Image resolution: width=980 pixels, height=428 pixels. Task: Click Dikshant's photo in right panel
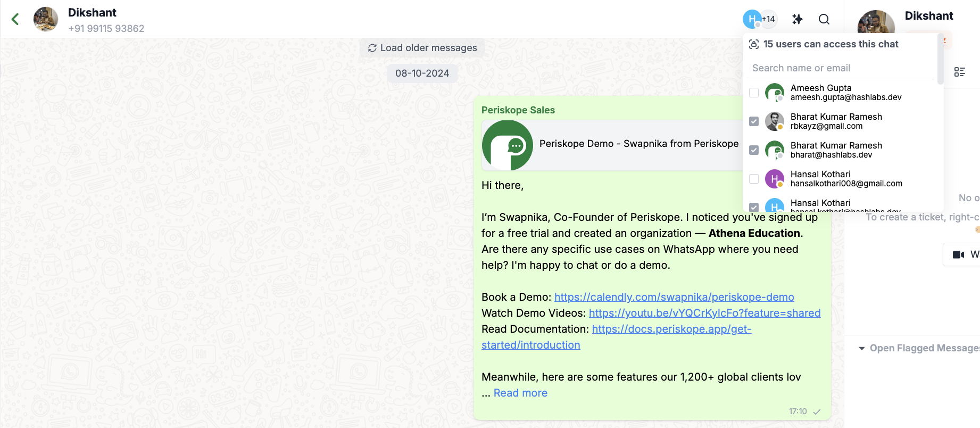pyautogui.click(x=876, y=22)
